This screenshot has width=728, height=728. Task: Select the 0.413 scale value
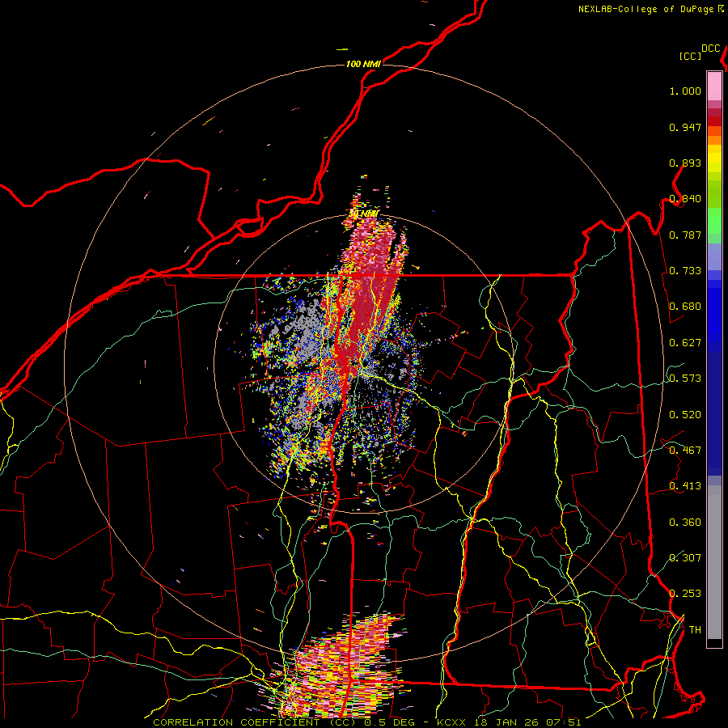pos(685,485)
